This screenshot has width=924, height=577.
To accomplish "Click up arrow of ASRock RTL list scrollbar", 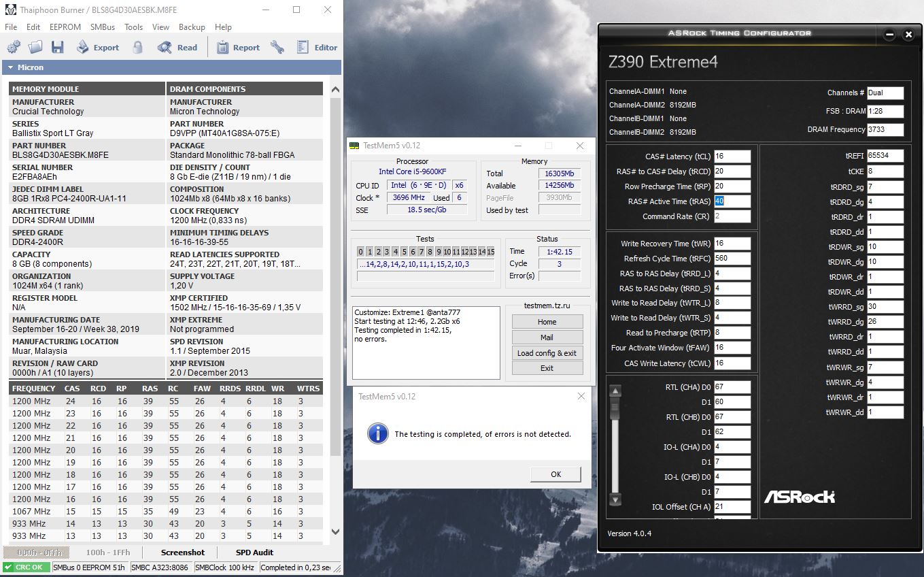I will coord(615,391).
